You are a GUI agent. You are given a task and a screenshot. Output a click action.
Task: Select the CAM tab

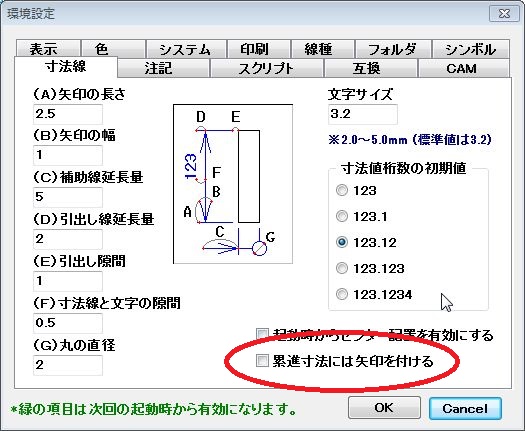(x=464, y=68)
